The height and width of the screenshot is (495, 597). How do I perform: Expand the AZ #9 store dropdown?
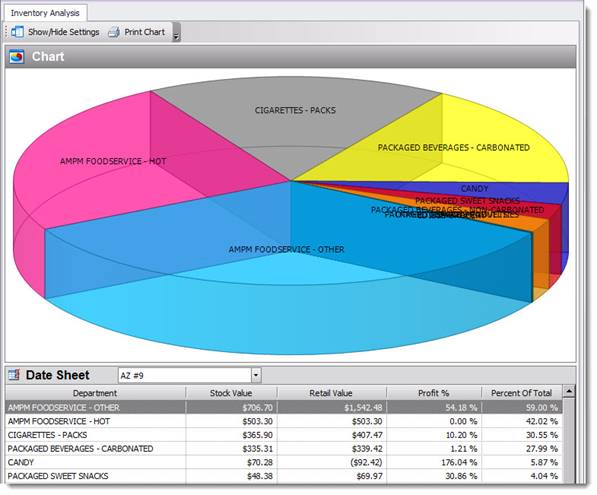pyautogui.click(x=256, y=375)
